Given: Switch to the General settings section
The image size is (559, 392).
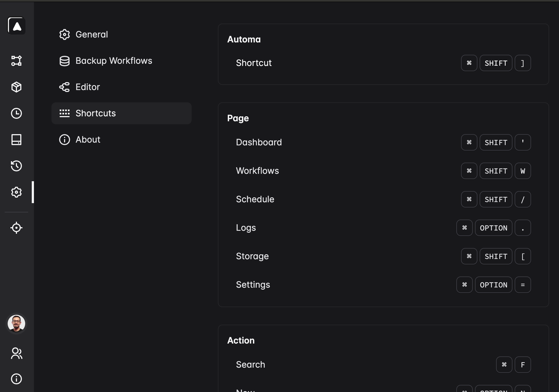Looking at the screenshot, I should click(x=91, y=34).
